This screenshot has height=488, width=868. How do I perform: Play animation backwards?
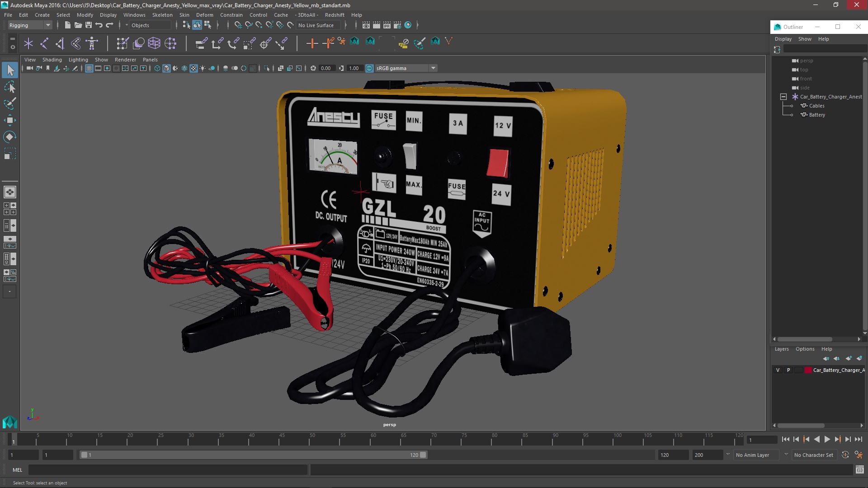click(x=816, y=439)
